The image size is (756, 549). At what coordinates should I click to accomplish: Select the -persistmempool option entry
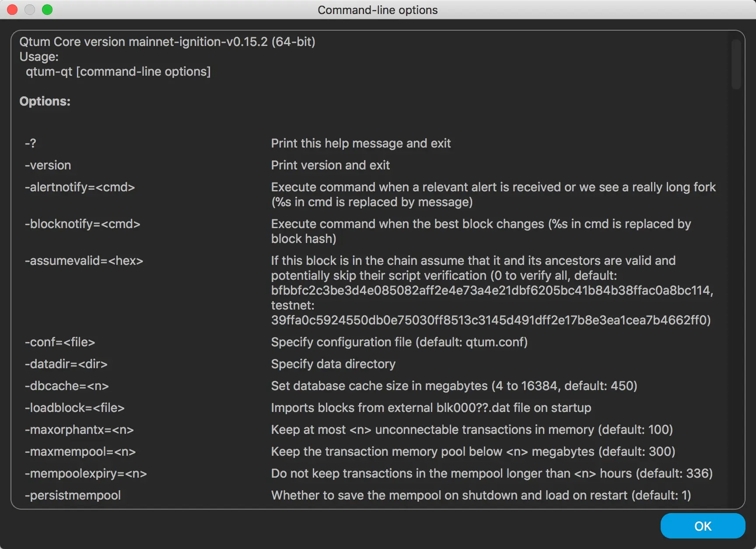pyautogui.click(x=73, y=495)
